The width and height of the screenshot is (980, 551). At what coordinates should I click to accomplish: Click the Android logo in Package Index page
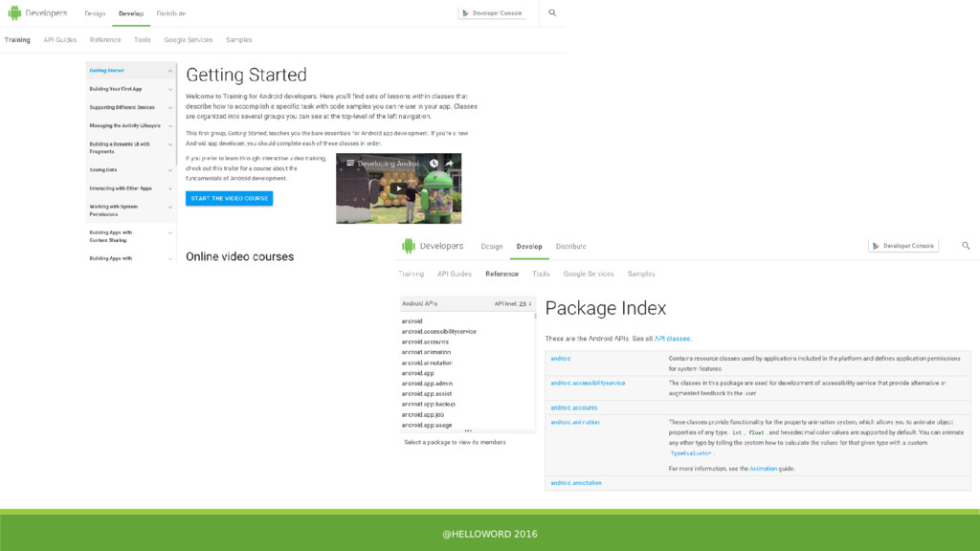click(408, 246)
